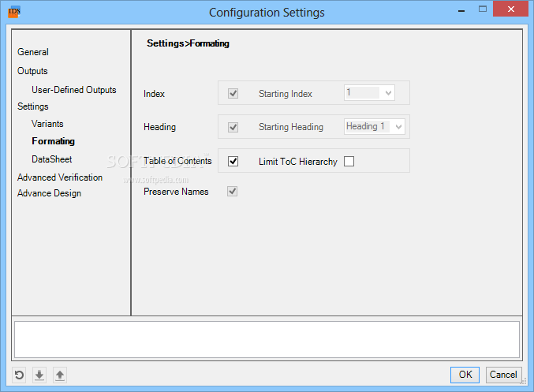Click the import (down arrow) icon

39,375
